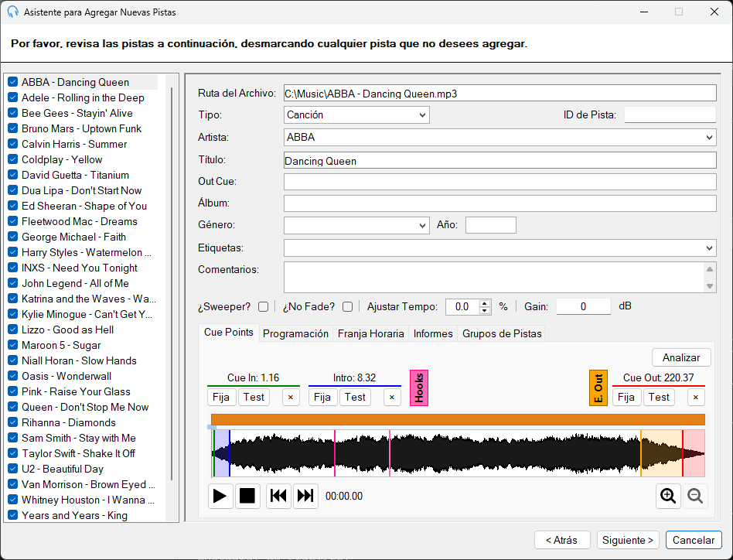Click Fija under Cue In
This screenshot has height=560, width=733.
click(221, 398)
